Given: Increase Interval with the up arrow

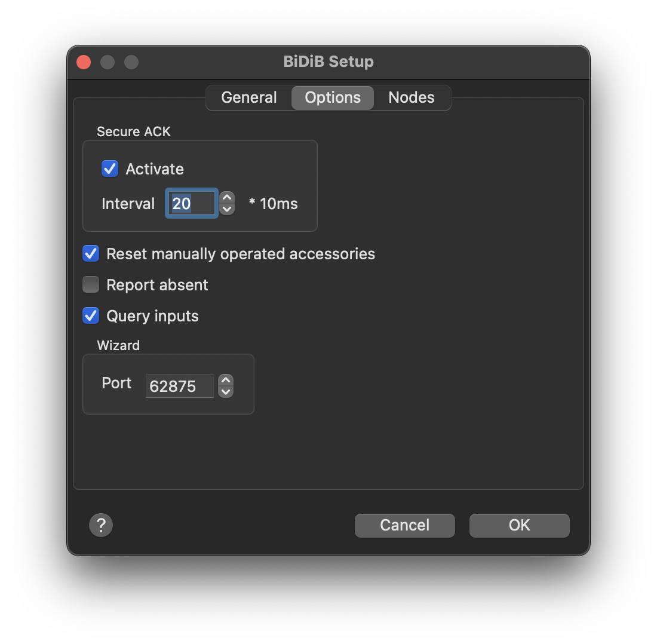Looking at the screenshot, I should pos(227,198).
